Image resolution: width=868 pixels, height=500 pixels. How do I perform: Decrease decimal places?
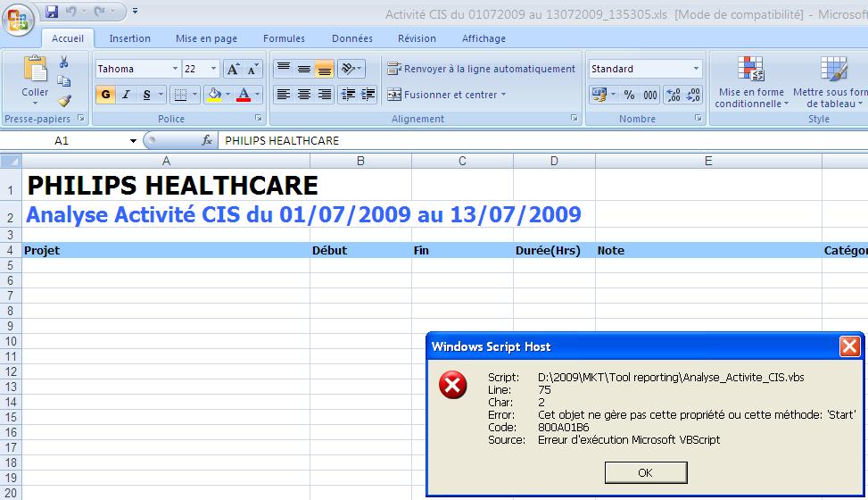pyautogui.click(x=693, y=95)
